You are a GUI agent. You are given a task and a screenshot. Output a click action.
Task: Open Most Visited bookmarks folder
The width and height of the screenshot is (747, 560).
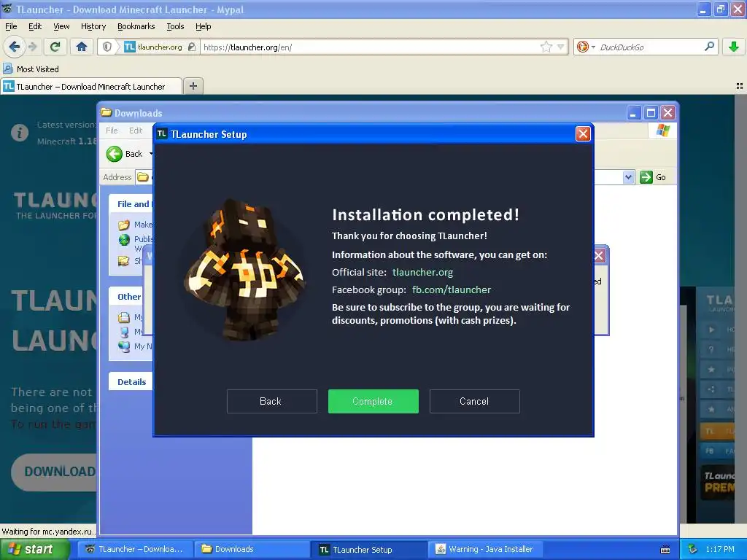31,69
